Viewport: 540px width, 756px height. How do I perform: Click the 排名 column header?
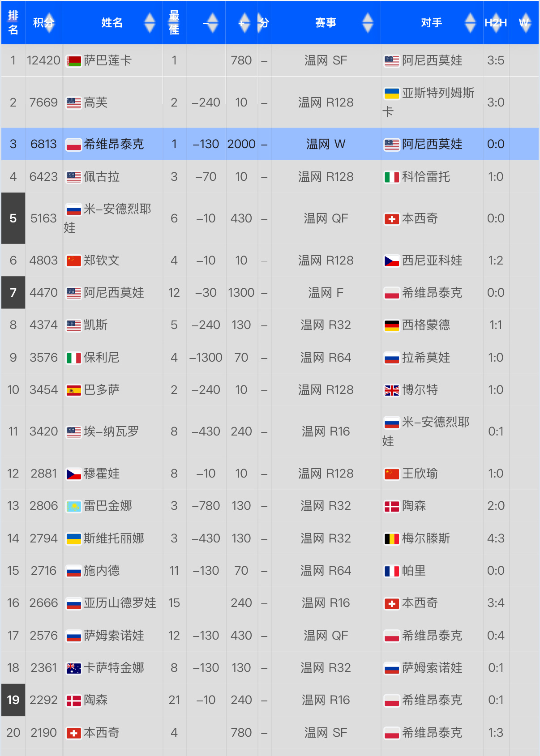13,22
